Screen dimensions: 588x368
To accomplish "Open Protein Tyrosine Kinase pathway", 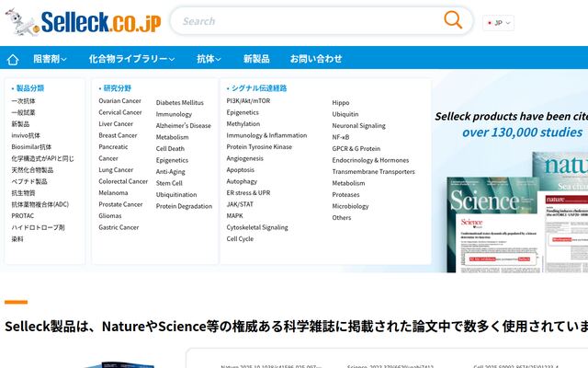I will [x=259, y=147].
